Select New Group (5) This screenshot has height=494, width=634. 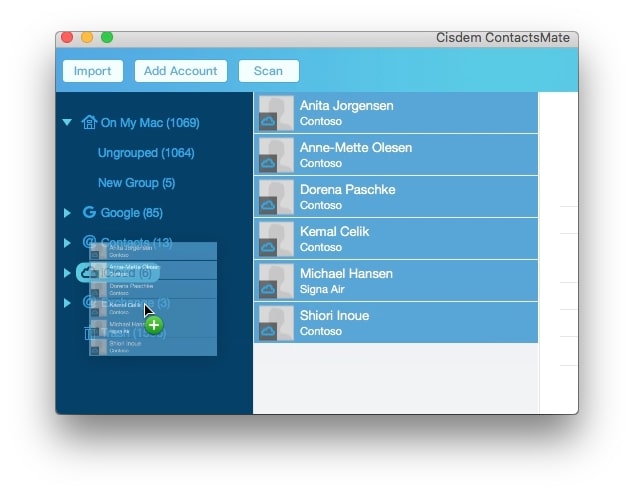point(136,183)
